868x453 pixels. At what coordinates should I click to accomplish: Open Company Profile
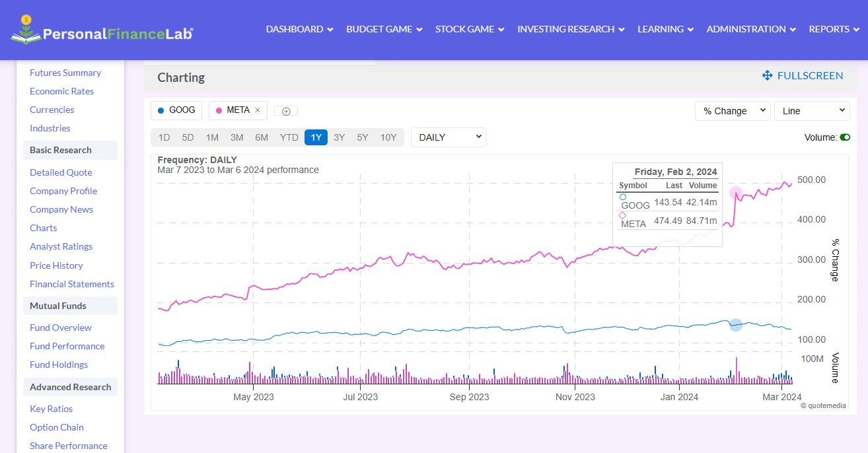click(x=63, y=191)
